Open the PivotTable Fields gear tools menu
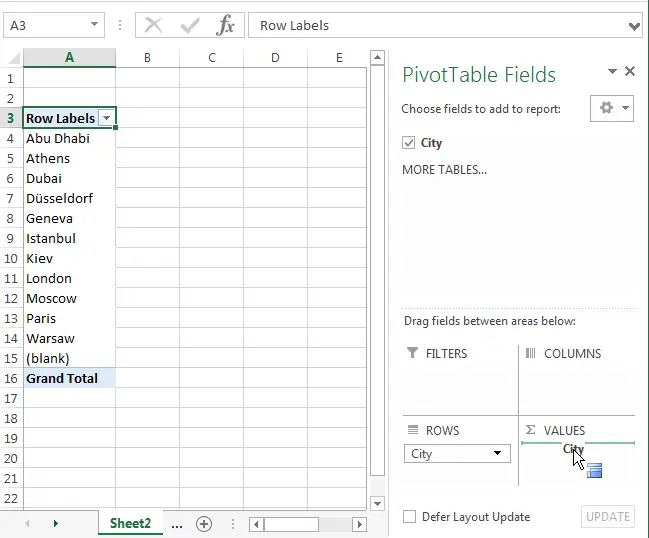Viewport: 649px width, 538px height. pyautogui.click(x=612, y=108)
